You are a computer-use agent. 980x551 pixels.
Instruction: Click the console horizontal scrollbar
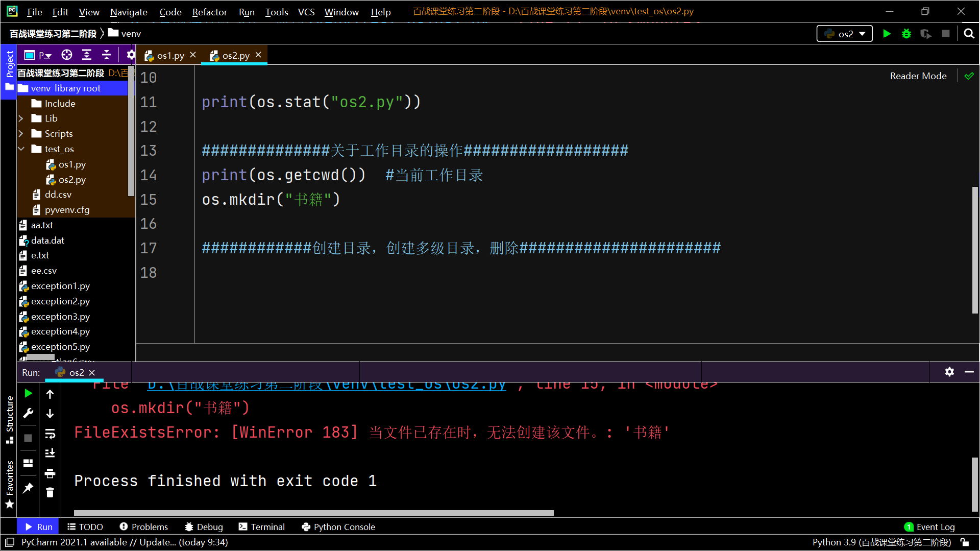pyautogui.click(x=313, y=513)
